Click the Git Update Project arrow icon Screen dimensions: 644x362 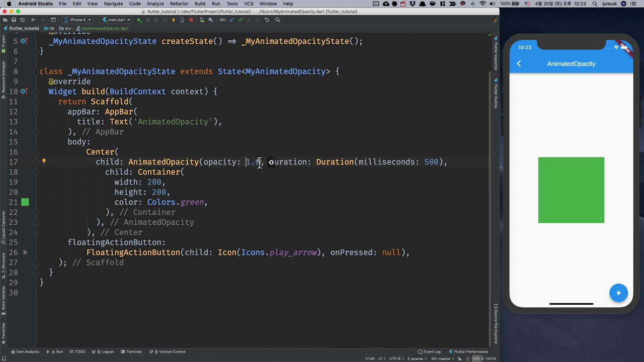pos(231,20)
